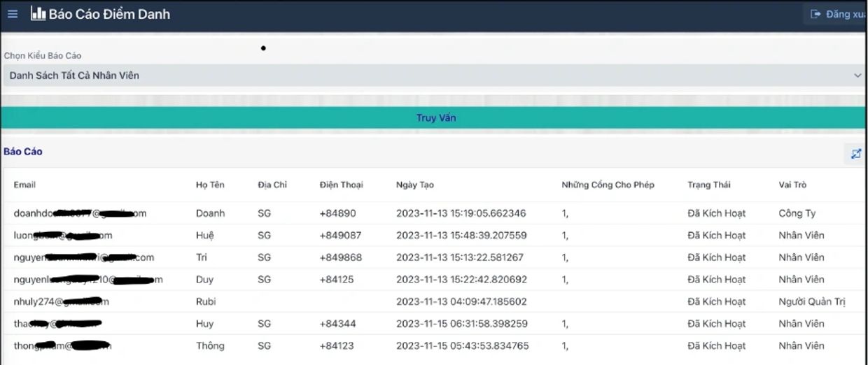Click the Vai Trò column header
868x365 pixels.
pos(792,185)
